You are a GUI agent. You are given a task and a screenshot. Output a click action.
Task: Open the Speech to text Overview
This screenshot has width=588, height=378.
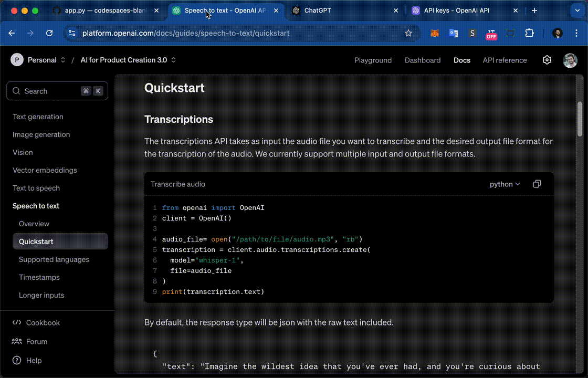(34, 224)
